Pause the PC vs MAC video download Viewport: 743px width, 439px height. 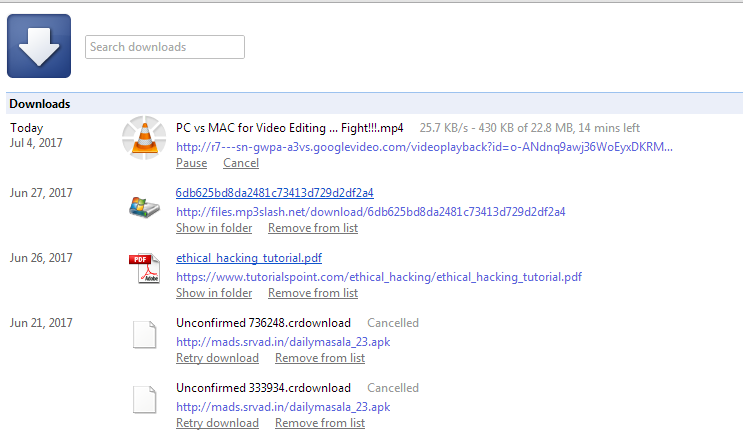pos(191,163)
